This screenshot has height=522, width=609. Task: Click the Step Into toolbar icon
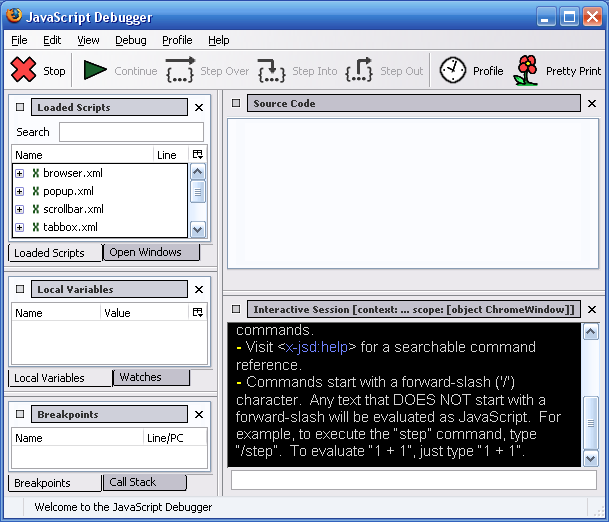pos(272,70)
